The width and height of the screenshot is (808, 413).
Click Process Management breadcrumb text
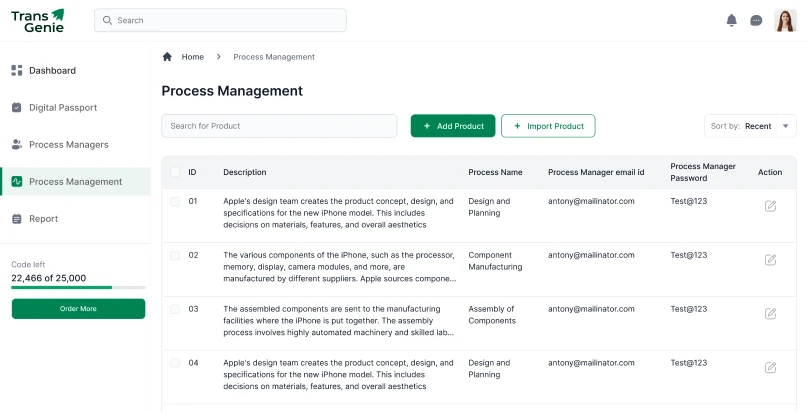tap(274, 57)
